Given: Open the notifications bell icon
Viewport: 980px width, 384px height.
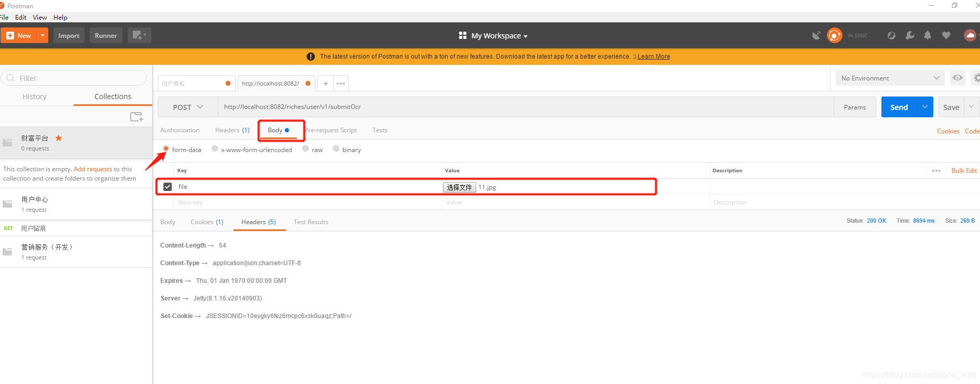Looking at the screenshot, I should pos(928,35).
